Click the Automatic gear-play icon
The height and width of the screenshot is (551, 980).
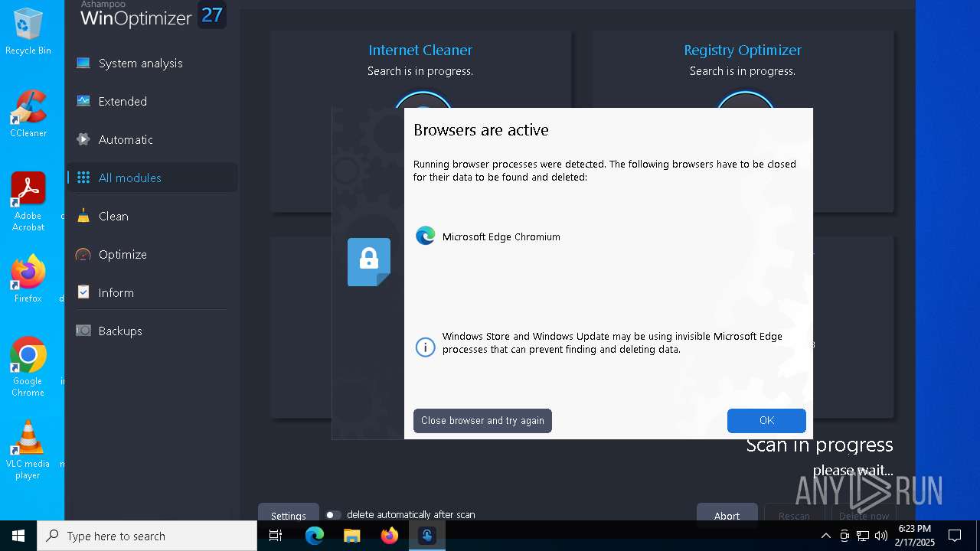coord(83,139)
